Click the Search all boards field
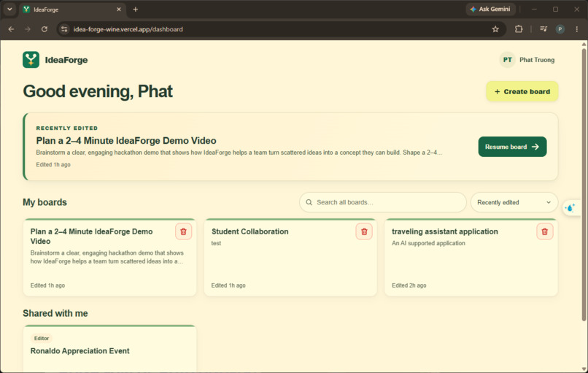The width and height of the screenshot is (588, 373). 382,202
